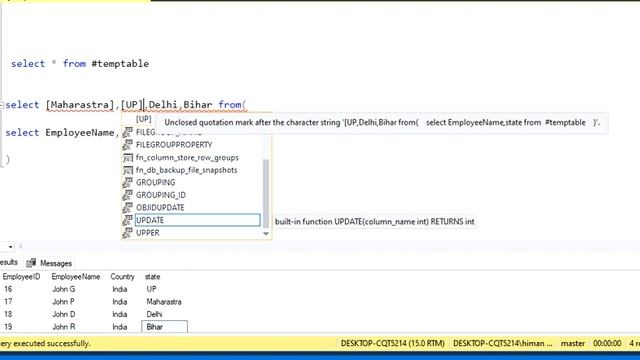Click the IntelliSense list scrollbar thumb

266,193
